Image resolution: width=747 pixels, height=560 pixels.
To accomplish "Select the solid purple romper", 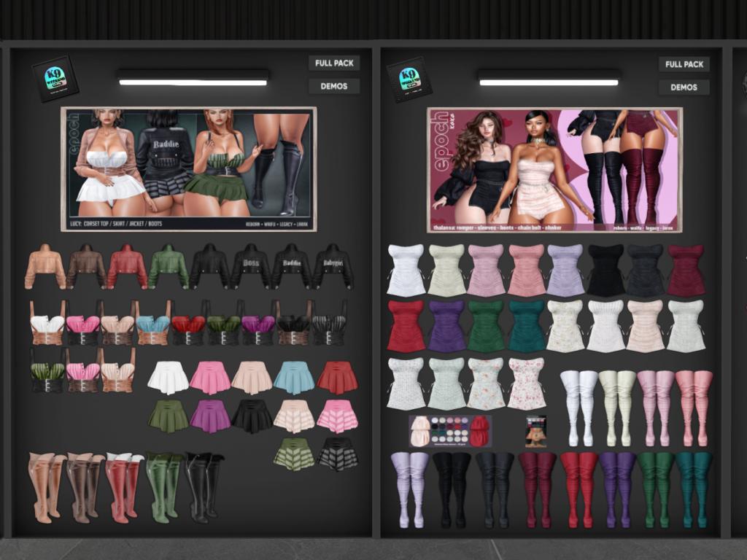I will [446, 326].
